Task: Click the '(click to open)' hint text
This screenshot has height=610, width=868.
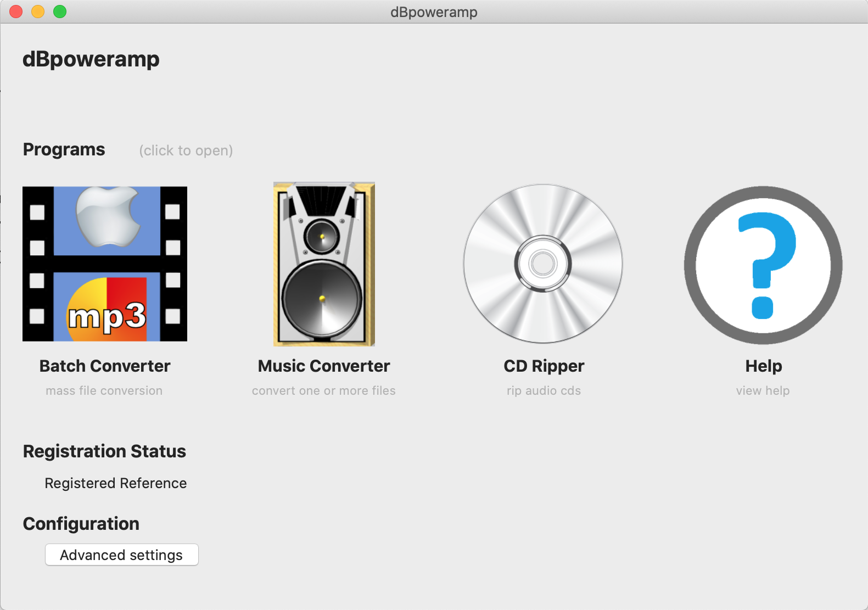Action: [x=186, y=150]
